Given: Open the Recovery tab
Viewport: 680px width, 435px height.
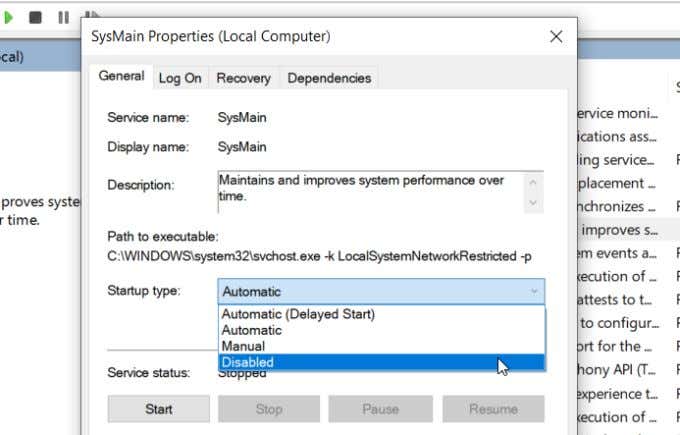Looking at the screenshot, I should click(243, 77).
